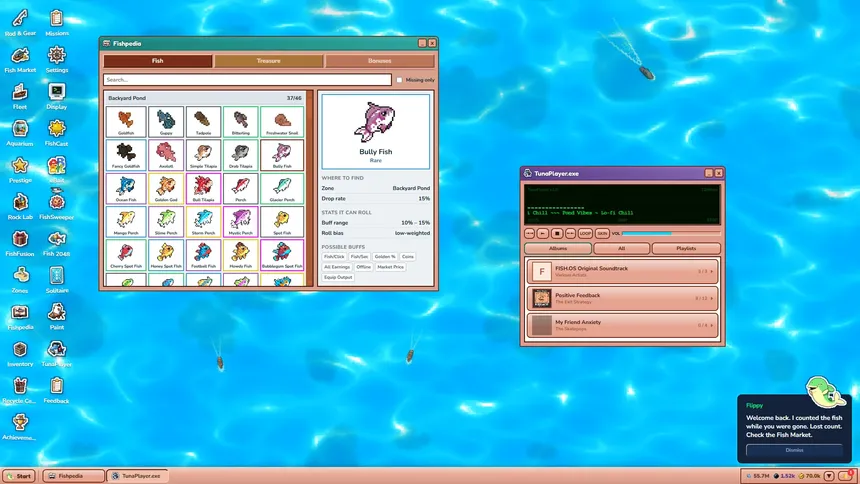The height and width of the screenshot is (484, 860).
Task: Select the Axolotl entry in Fishpedia
Action: tap(166, 155)
